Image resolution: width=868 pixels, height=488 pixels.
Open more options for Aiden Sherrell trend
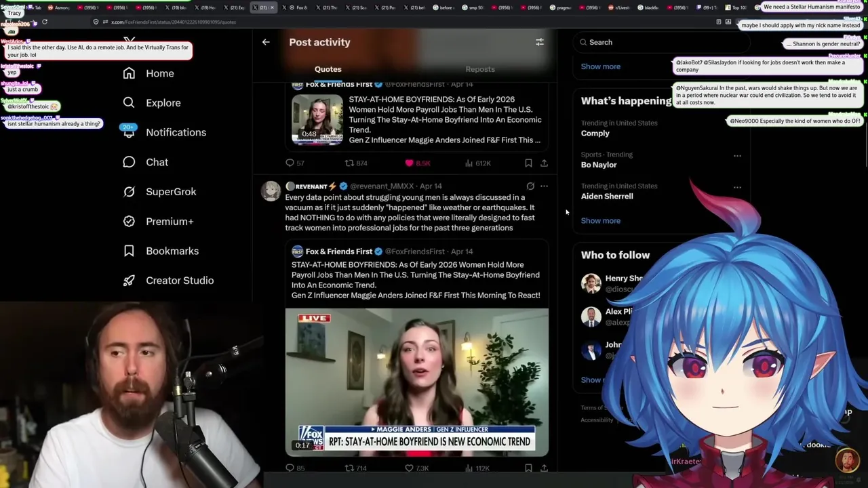click(737, 187)
